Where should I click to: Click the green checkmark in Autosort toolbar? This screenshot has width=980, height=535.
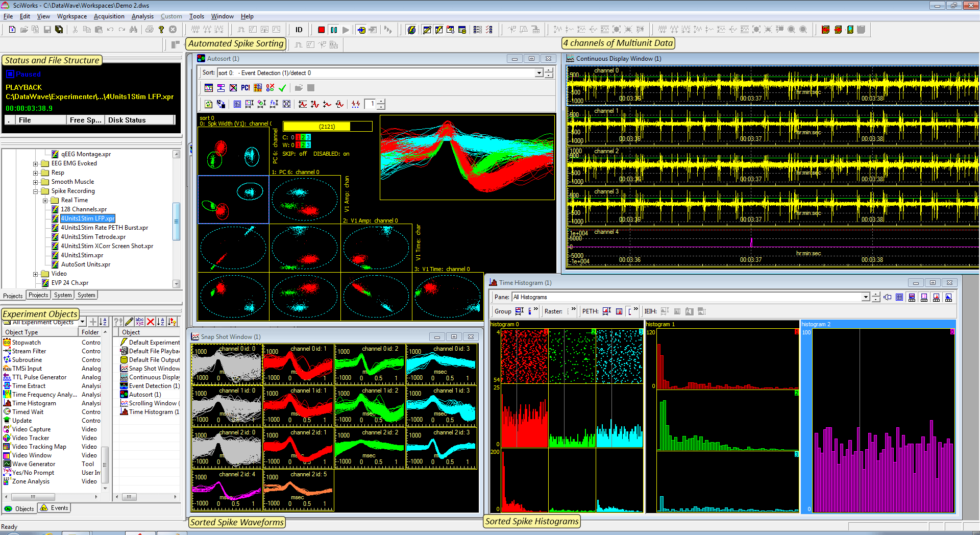tap(282, 88)
